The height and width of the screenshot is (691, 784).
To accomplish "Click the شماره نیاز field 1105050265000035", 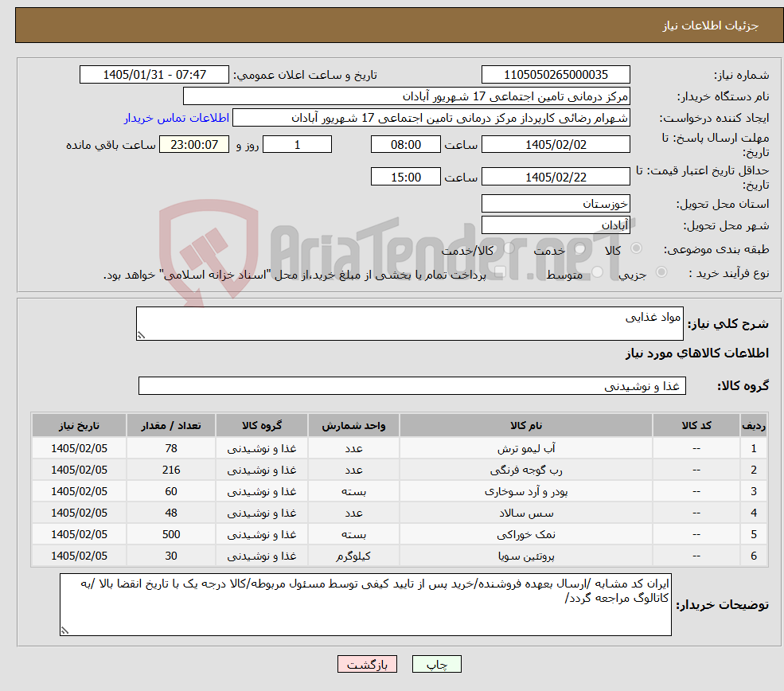I will click(x=556, y=75).
